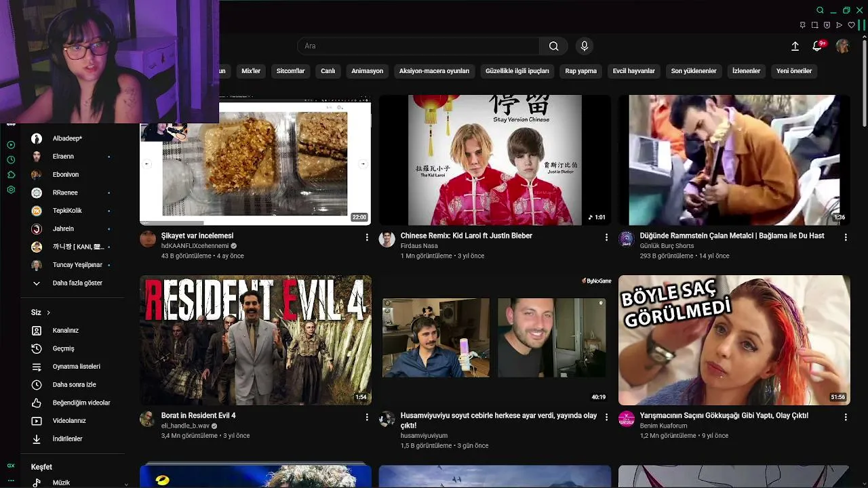This screenshot has width=868, height=488.
Task: Click the GX corner sidebar icon
Action: click(11, 466)
